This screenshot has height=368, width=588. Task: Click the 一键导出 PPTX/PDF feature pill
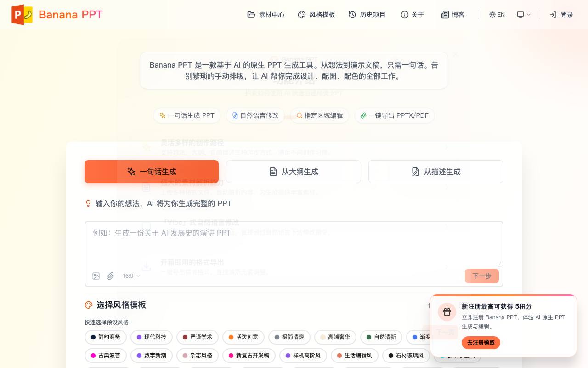395,115
